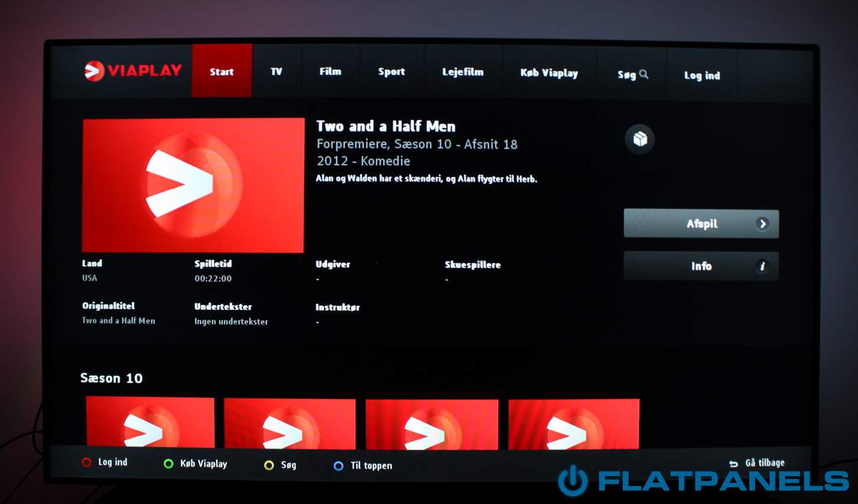The height and width of the screenshot is (504, 858).
Task: Click the title Two and a Half Men
Action: (386, 127)
